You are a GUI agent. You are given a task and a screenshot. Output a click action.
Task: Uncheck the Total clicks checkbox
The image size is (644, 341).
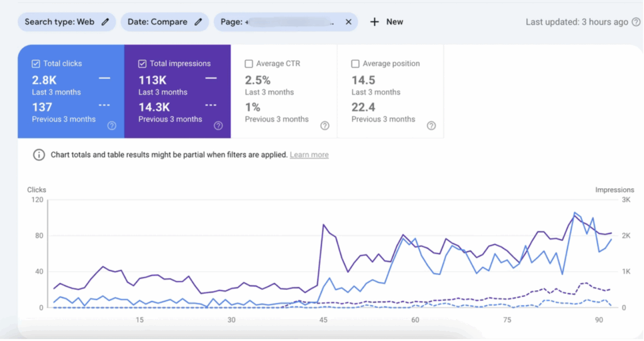[36, 64]
